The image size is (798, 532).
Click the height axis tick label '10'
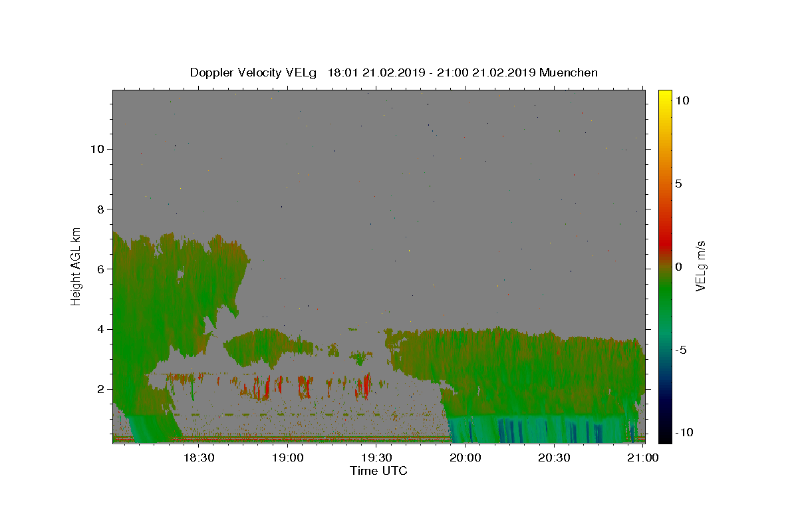[x=98, y=149]
